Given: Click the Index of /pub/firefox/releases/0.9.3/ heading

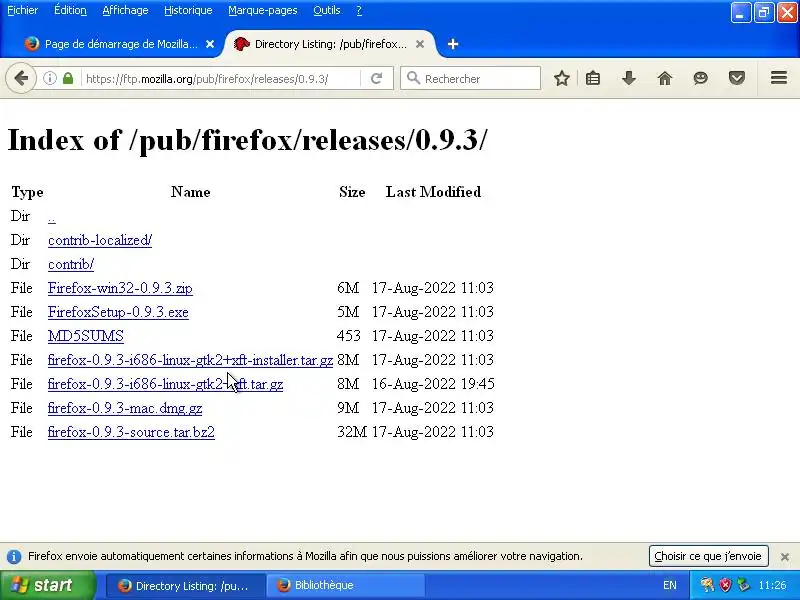Looking at the screenshot, I should (247, 140).
